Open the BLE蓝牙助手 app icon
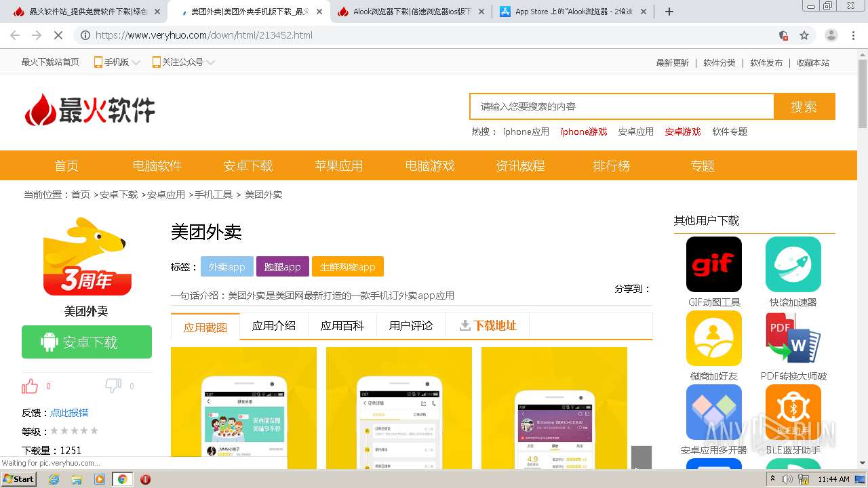Screen dimensions: 868x488 tap(793, 412)
